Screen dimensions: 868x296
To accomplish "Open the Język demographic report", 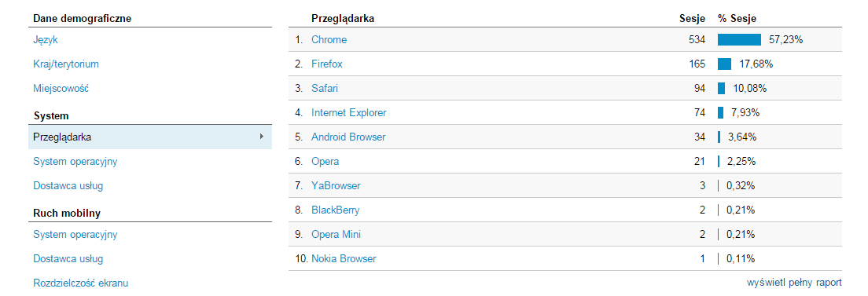I will (x=46, y=40).
